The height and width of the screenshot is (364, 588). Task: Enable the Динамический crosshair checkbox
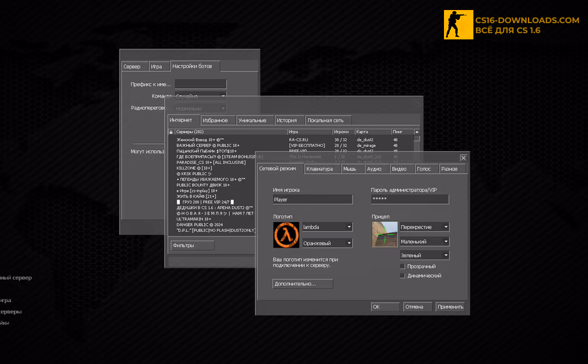[403, 276]
